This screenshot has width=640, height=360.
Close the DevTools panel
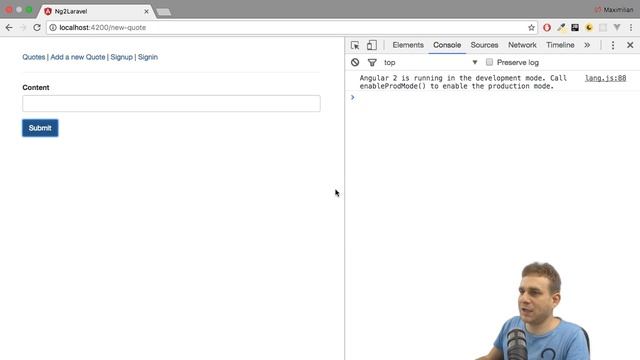point(630,45)
